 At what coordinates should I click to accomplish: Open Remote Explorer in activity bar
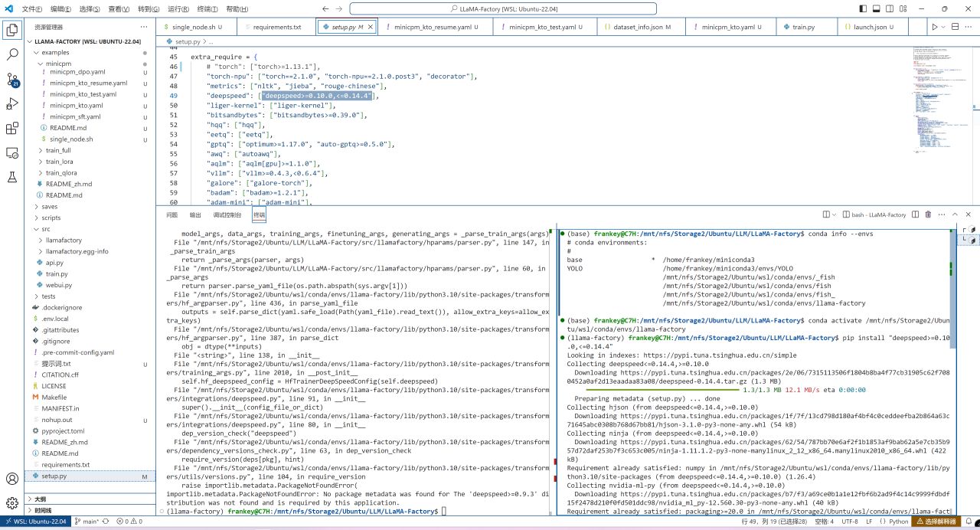click(x=12, y=152)
